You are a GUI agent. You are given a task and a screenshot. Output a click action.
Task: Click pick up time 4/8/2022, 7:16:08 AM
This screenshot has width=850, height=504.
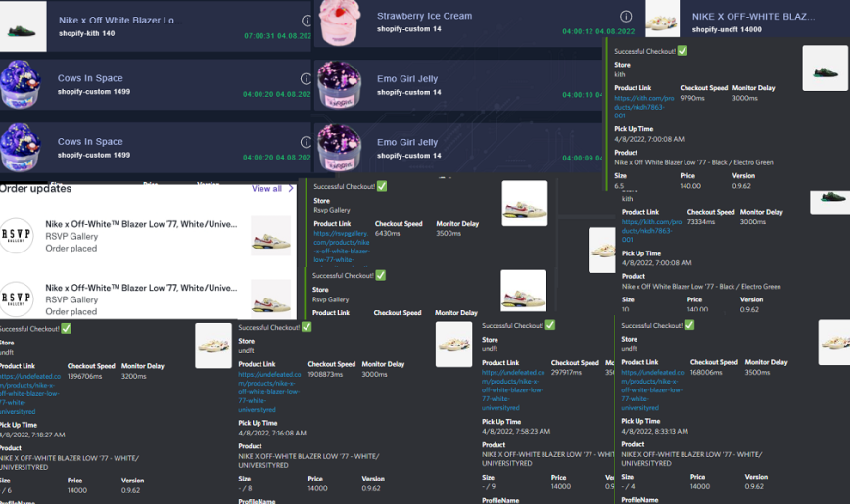click(x=272, y=433)
